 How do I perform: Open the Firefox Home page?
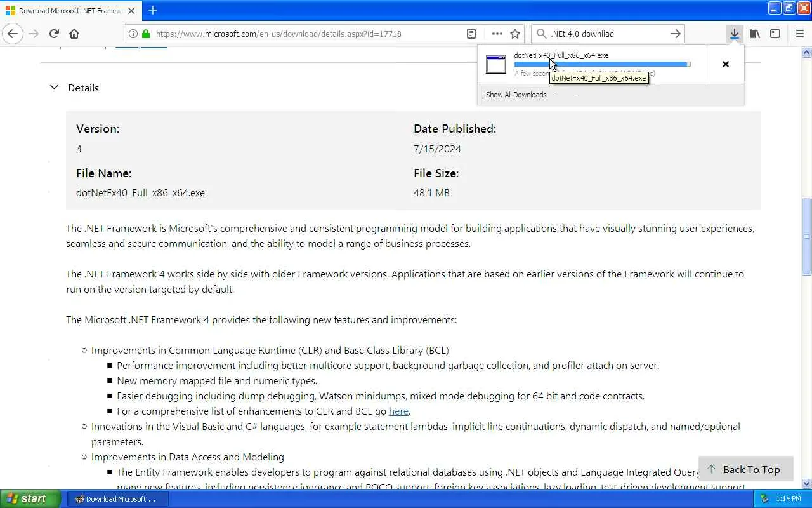(x=74, y=34)
